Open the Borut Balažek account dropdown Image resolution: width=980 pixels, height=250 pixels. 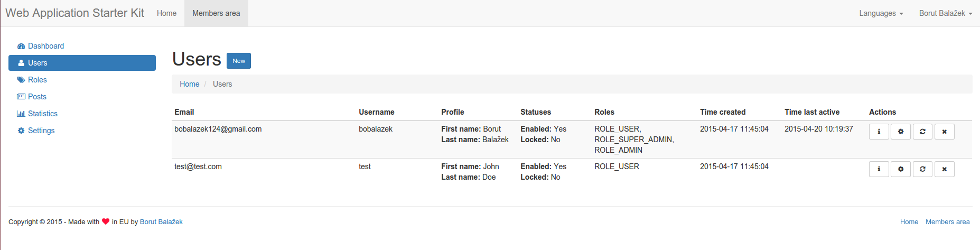945,13
